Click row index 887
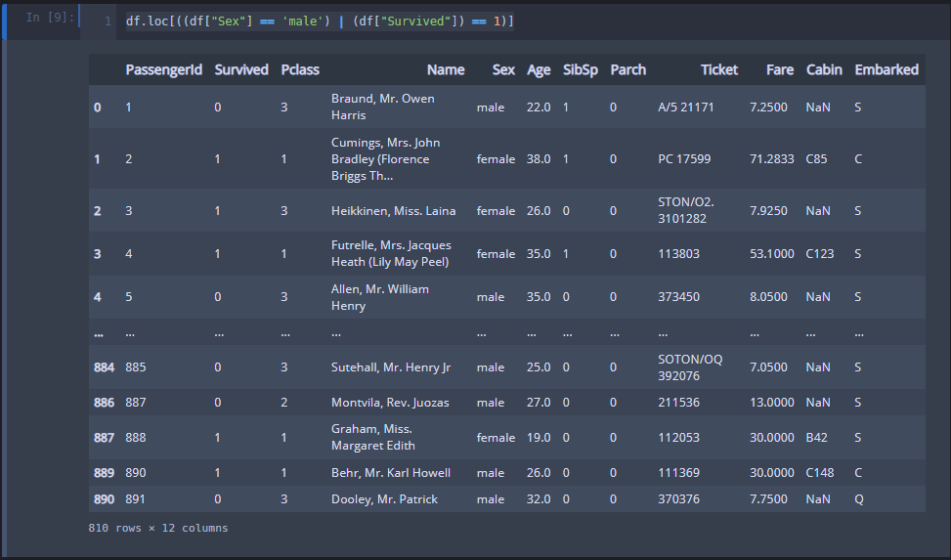The image size is (951, 560). coord(105,438)
